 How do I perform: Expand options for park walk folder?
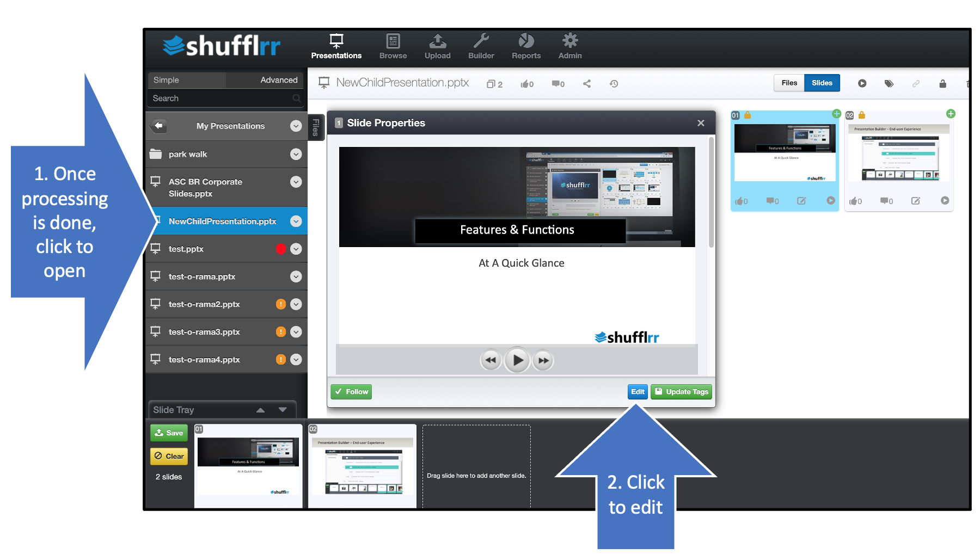(x=296, y=154)
